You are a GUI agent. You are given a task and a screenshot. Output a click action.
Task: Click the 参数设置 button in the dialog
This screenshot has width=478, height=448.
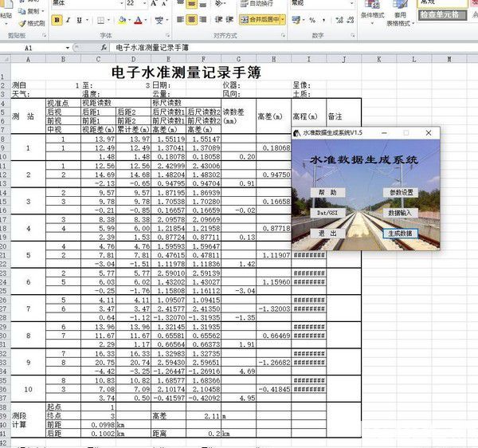tap(401, 192)
